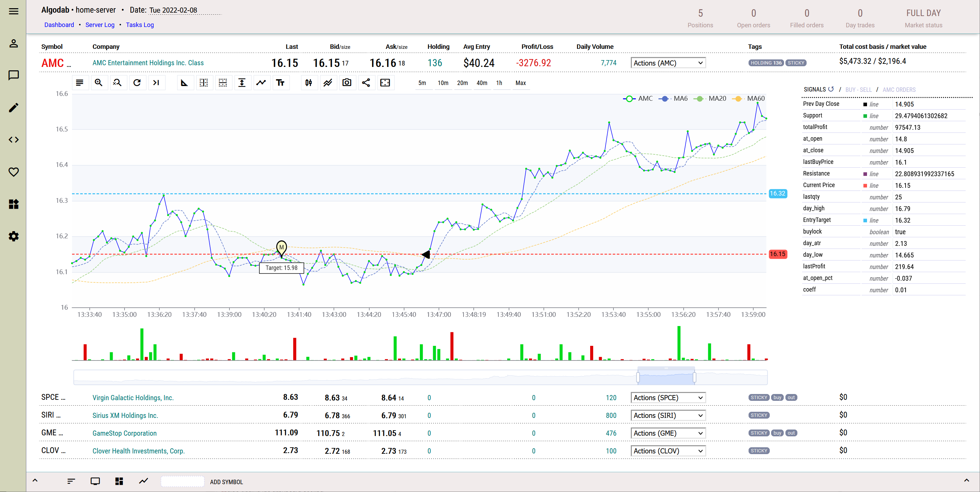The height and width of the screenshot is (492, 980).
Task: Set the chart range to Max
Action: 521,83
